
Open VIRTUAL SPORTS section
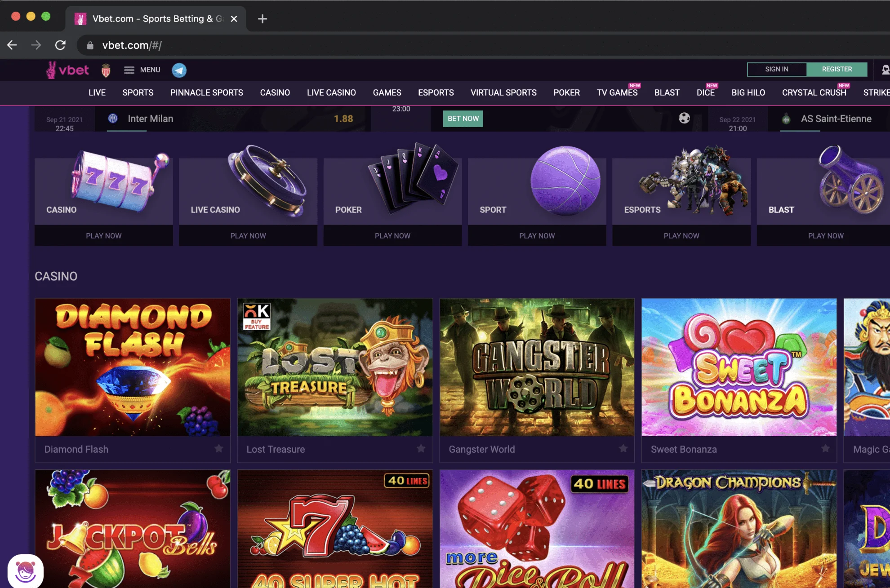(x=503, y=93)
